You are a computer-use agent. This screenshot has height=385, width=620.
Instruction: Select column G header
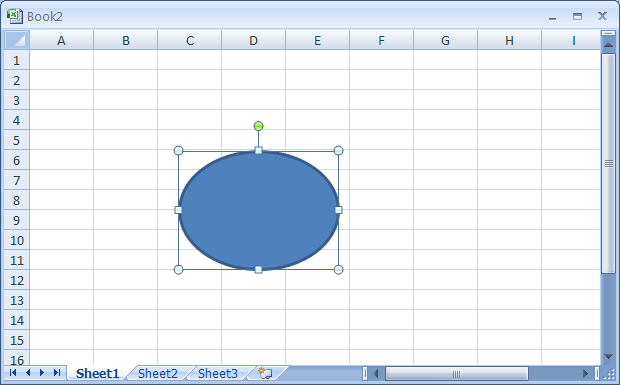(446, 40)
